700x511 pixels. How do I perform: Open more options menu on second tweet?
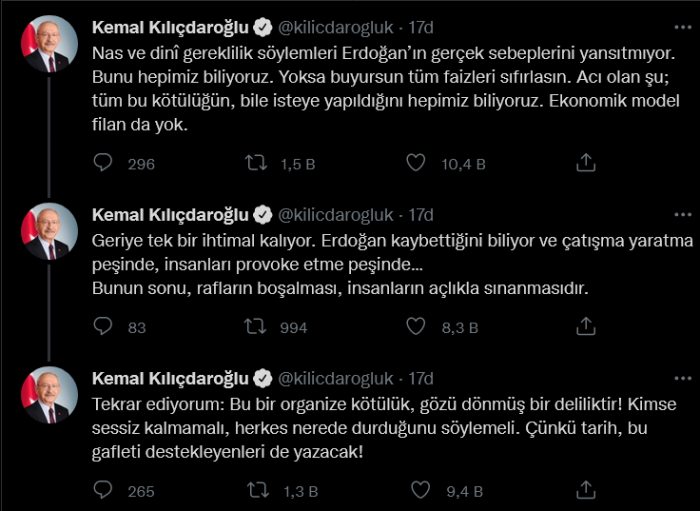[x=682, y=214]
